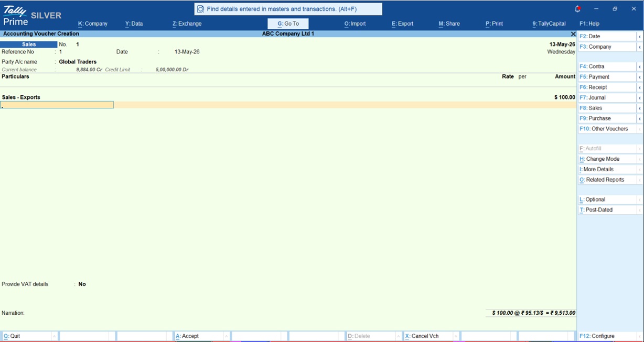The image size is (644, 342).
Task: Expand arrow beside F5: Payment
Action: pyautogui.click(x=640, y=77)
